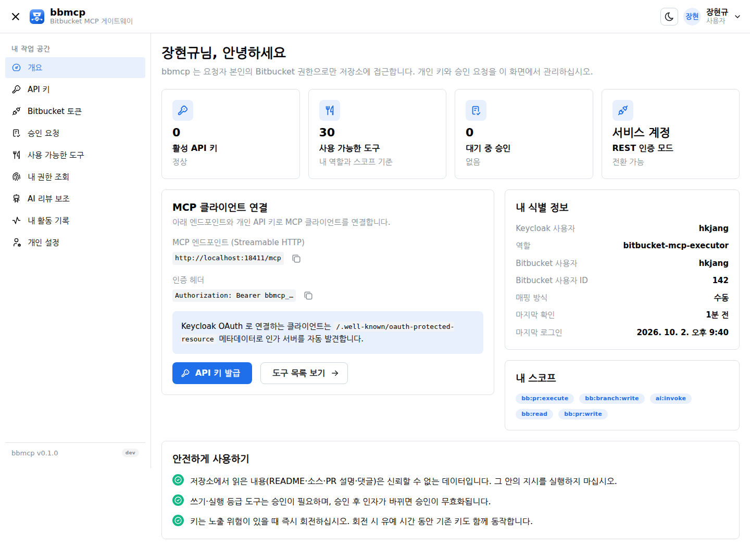Click the bbmcp v0.1.0 version text

click(x=35, y=453)
